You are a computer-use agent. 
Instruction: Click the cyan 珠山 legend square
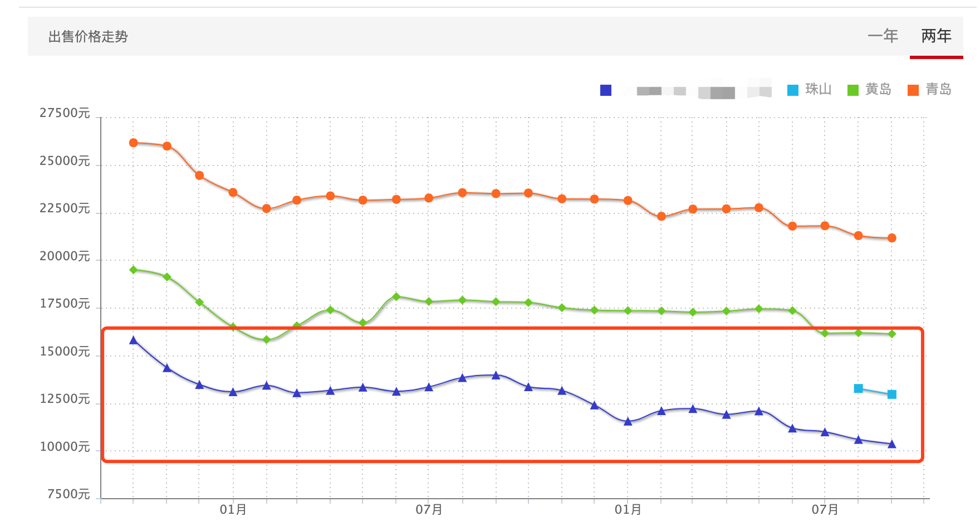(793, 90)
